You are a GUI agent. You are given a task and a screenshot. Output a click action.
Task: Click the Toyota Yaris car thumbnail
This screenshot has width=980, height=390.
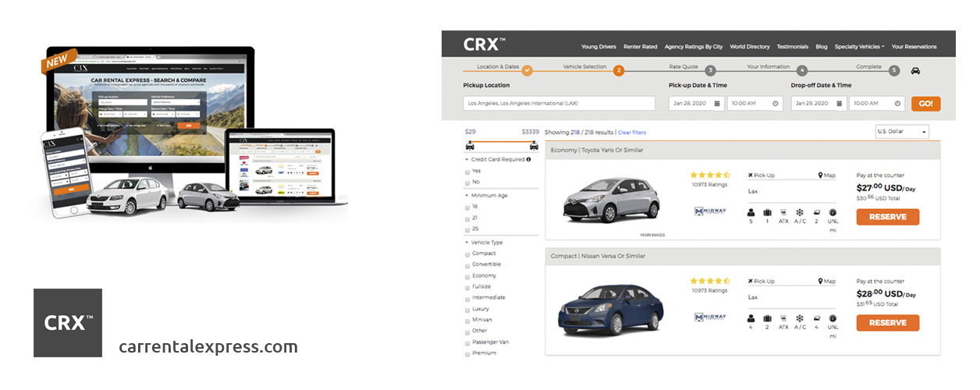click(612, 200)
